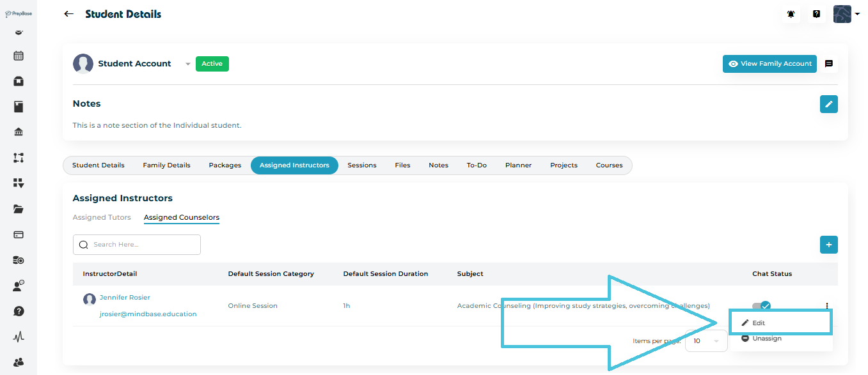Open the items per page dropdown
Viewport: 868px width, 375px height.
706,341
